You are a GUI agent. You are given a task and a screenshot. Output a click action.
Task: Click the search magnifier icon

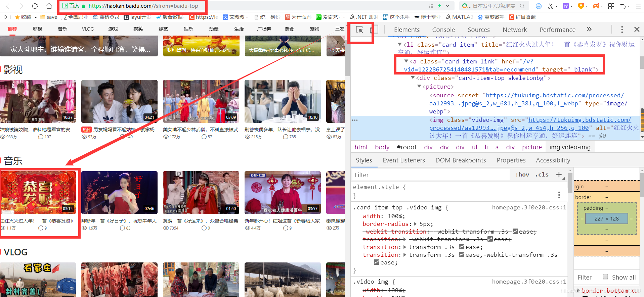coord(522,6)
